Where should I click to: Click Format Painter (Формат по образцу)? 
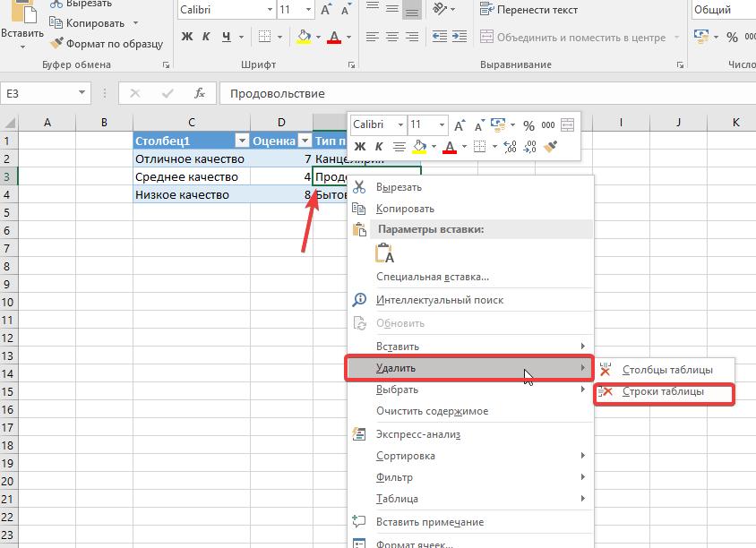click(x=107, y=44)
